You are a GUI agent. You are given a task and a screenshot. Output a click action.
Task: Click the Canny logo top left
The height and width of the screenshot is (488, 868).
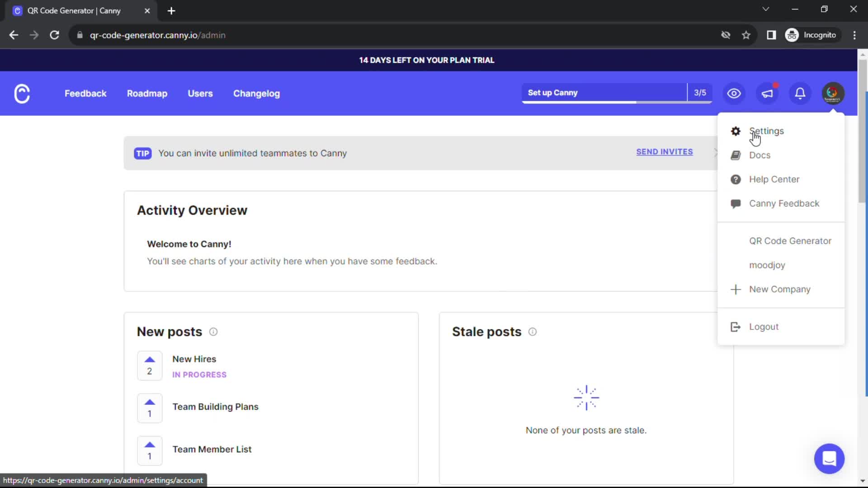pos(22,93)
